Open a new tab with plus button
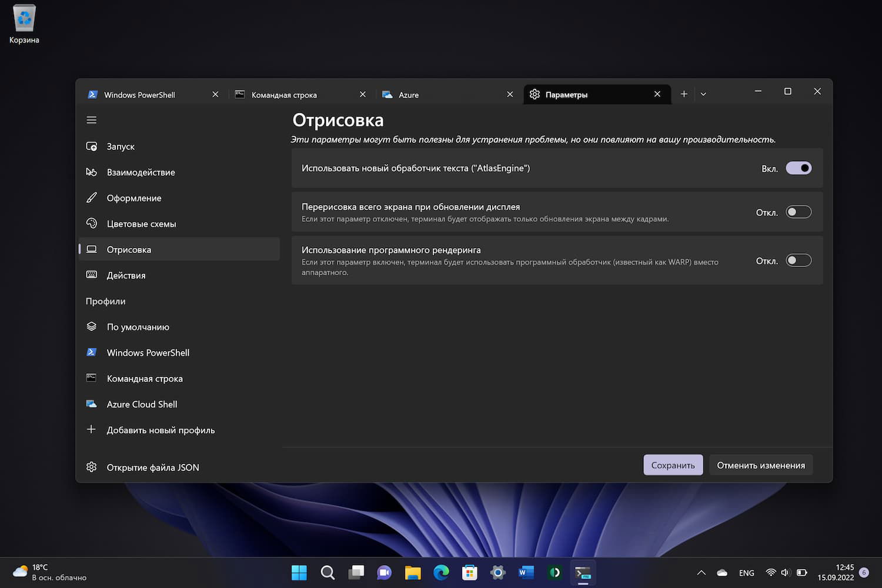This screenshot has width=882, height=588. [x=684, y=94]
